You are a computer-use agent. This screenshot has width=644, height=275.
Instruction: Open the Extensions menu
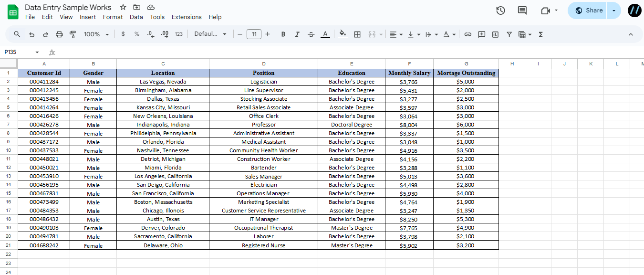click(187, 17)
